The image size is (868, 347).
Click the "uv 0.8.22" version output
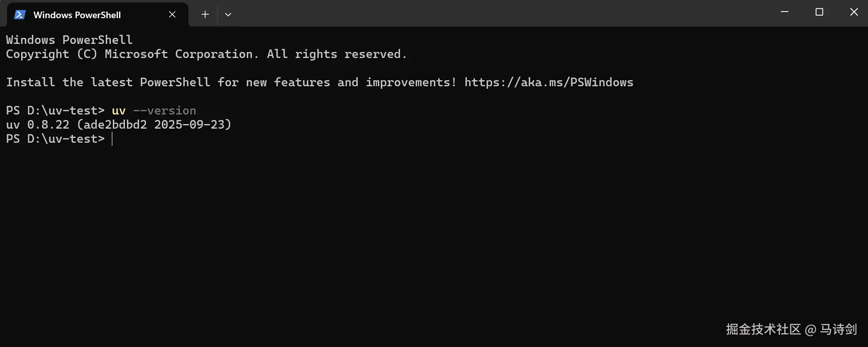coord(38,125)
